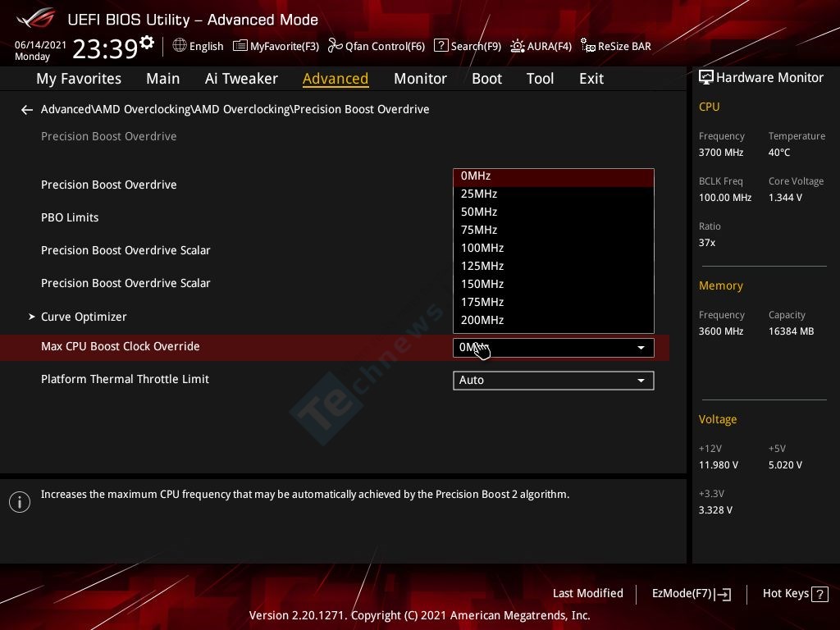840x630 pixels.
Task: Open AURA (F4) lighting options
Action: [x=541, y=46]
